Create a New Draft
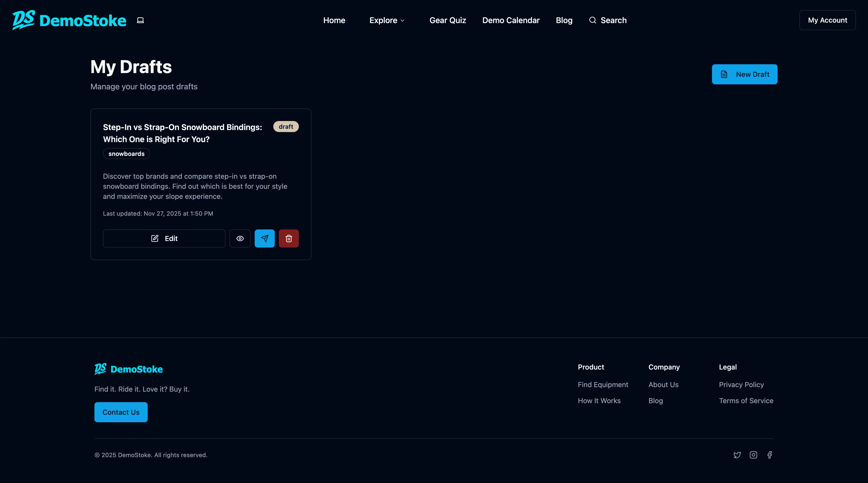868x483 pixels. (744, 74)
